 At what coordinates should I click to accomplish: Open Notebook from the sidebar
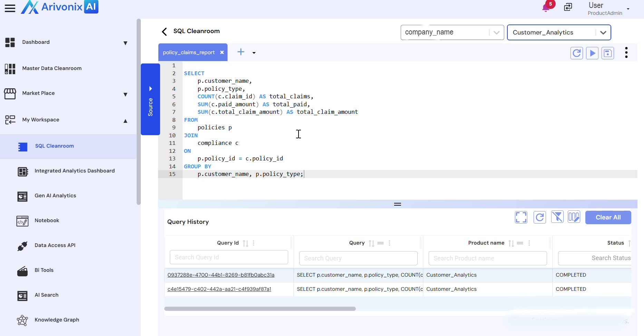pos(47,220)
